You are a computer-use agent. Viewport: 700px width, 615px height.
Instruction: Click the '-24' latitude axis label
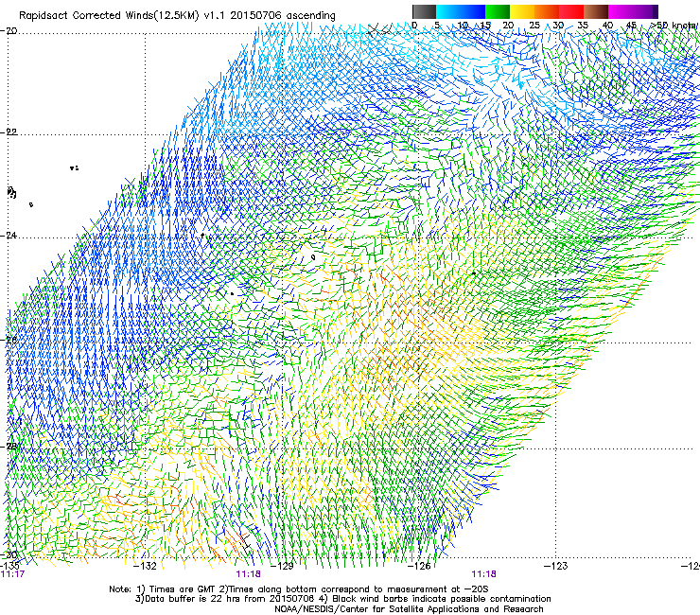9,236
